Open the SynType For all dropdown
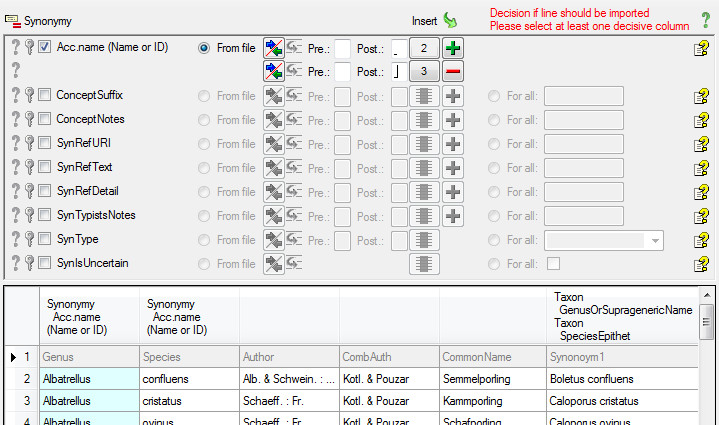 coord(655,240)
